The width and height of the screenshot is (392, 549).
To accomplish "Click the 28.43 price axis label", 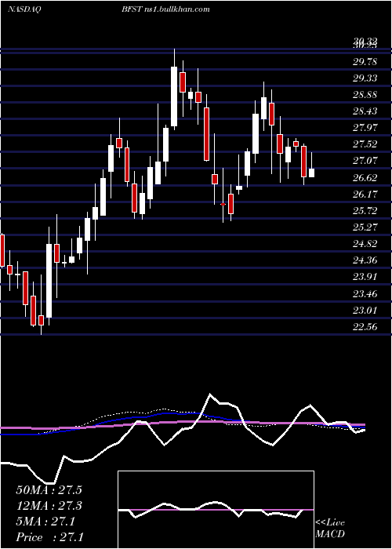I will 365,111.
